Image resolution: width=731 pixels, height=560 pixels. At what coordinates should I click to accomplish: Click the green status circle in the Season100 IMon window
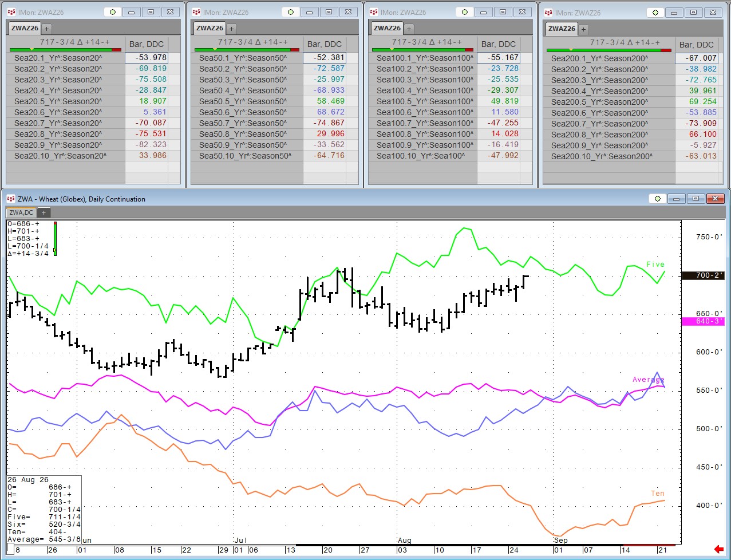click(465, 12)
